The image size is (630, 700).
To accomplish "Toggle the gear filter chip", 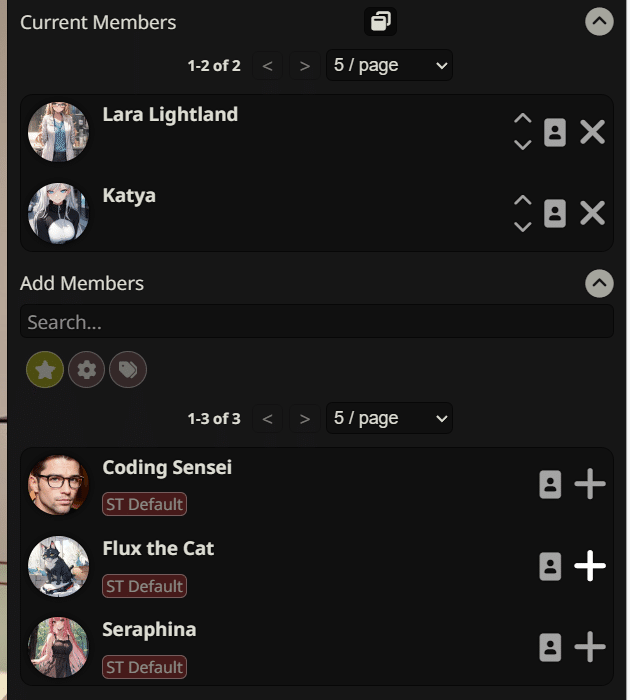I will click(x=87, y=370).
